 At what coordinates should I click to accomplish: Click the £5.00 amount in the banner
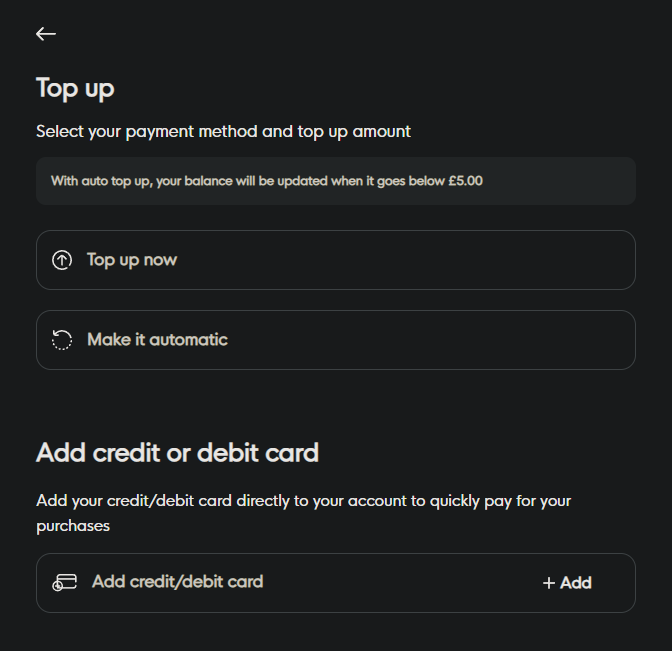click(x=465, y=181)
